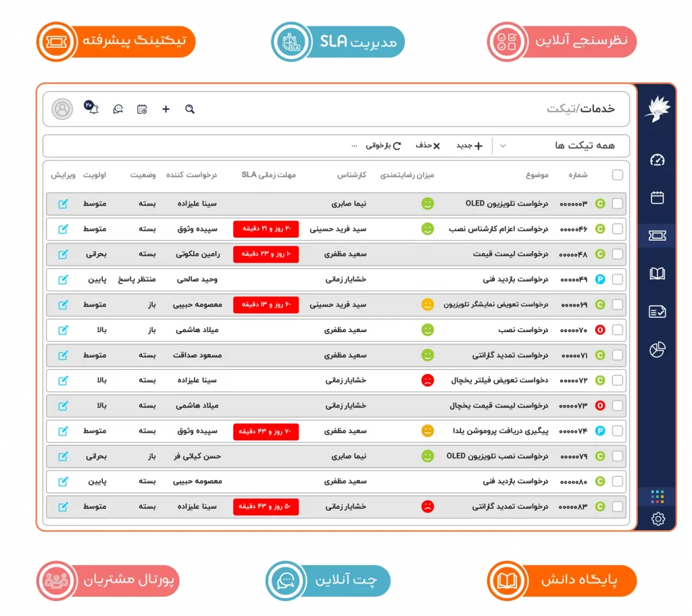Open the reports pie chart icon in sidebar
The height and width of the screenshot is (616, 692).
[656, 350]
